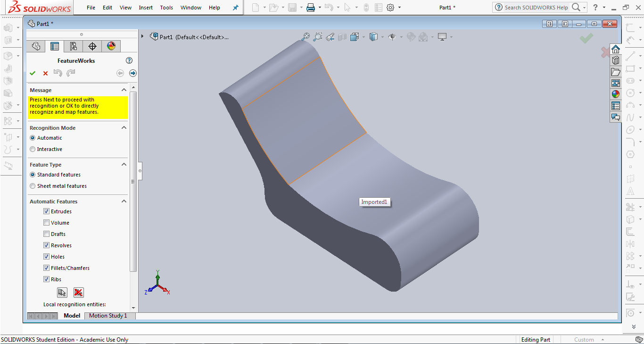
Task: Uncheck the Holes checkbox
Action: click(x=46, y=257)
